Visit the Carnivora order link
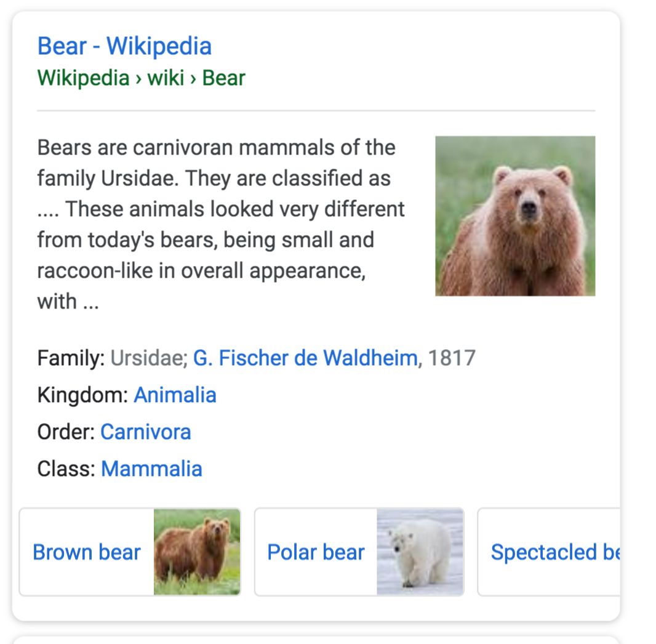Image resolution: width=656 pixels, height=644 pixels. 146,432
